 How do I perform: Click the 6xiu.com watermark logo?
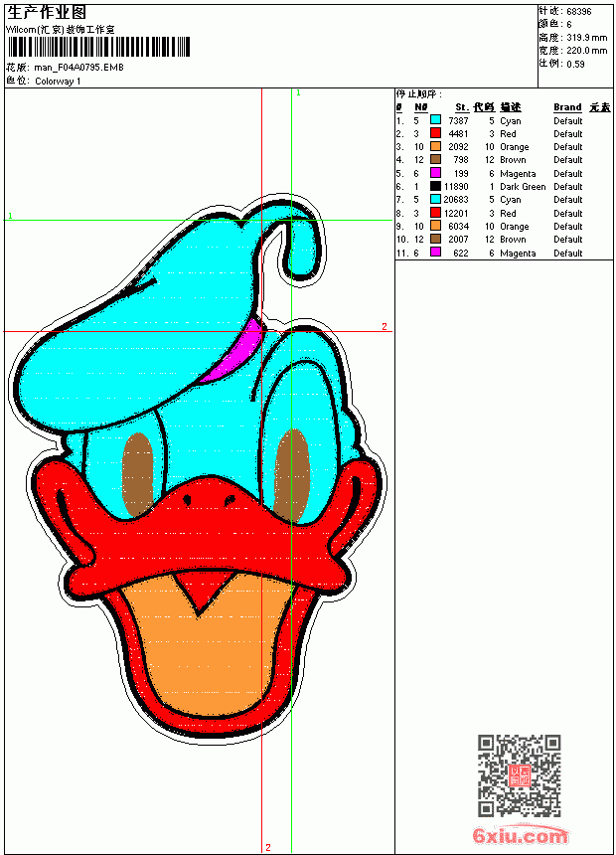(x=520, y=835)
